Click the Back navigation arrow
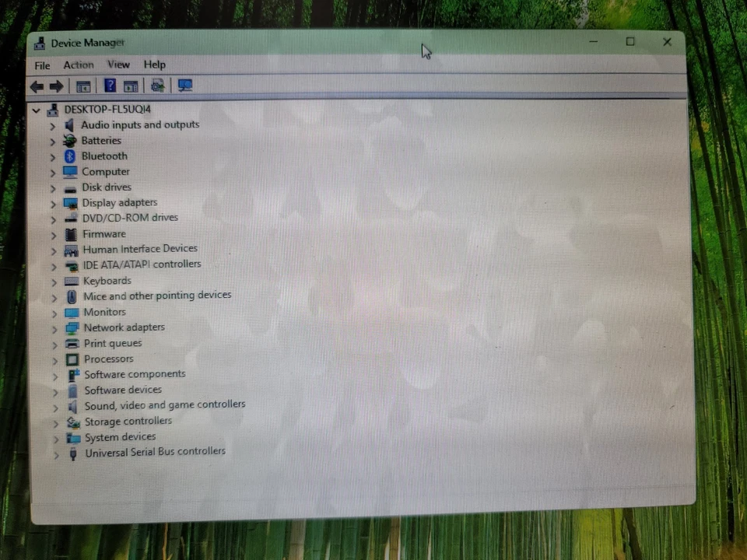Screen dimensions: 747x560 click(x=36, y=86)
